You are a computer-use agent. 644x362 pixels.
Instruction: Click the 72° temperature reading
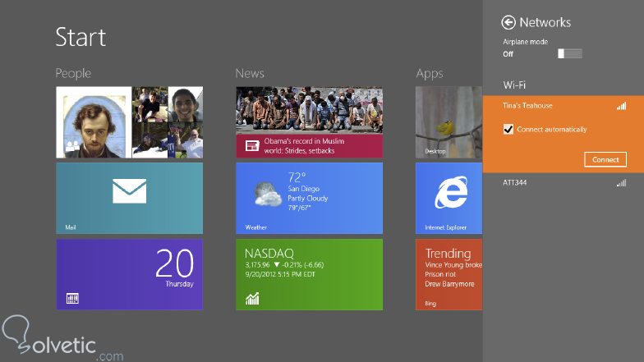click(x=297, y=177)
